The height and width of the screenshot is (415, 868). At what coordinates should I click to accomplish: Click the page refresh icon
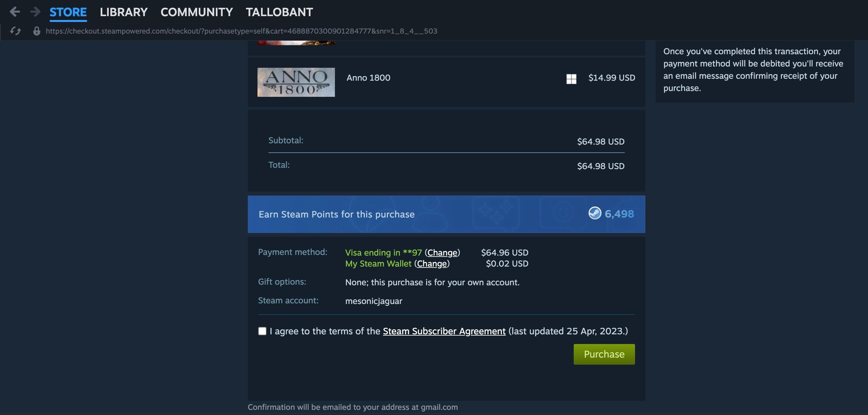tap(16, 31)
